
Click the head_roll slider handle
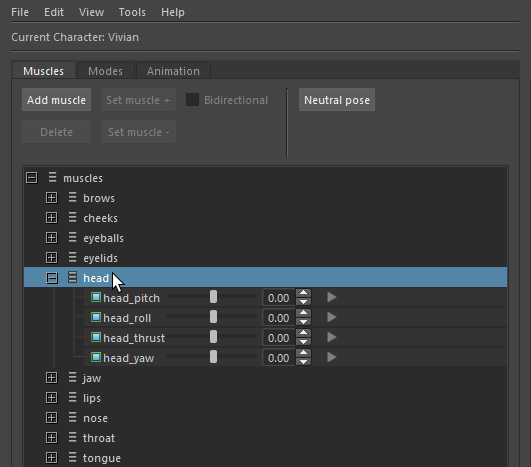tap(213, 317)
